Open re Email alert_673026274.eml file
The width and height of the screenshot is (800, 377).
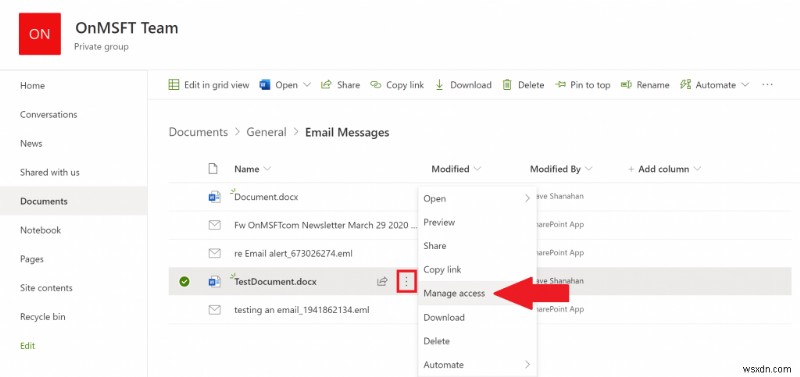pyautogui.click(x=293, y=253)
